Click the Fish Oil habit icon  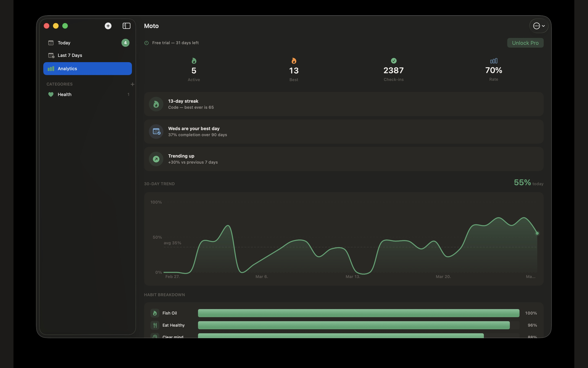tap(155, 313)
